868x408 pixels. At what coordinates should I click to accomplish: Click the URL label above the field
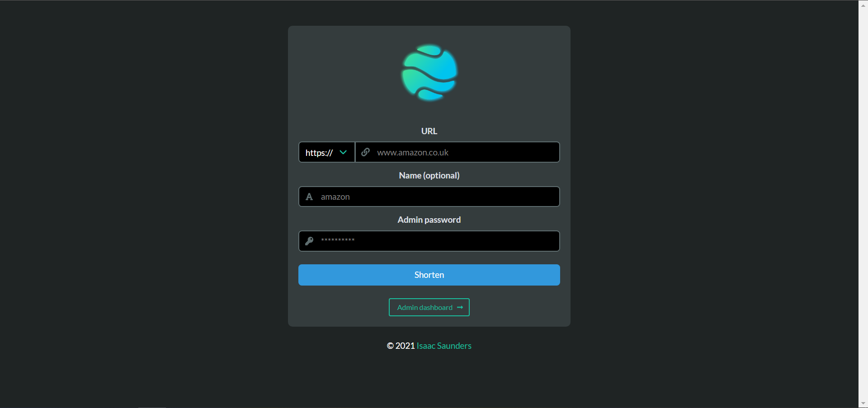pyautogui.click(x=429, y=131)
